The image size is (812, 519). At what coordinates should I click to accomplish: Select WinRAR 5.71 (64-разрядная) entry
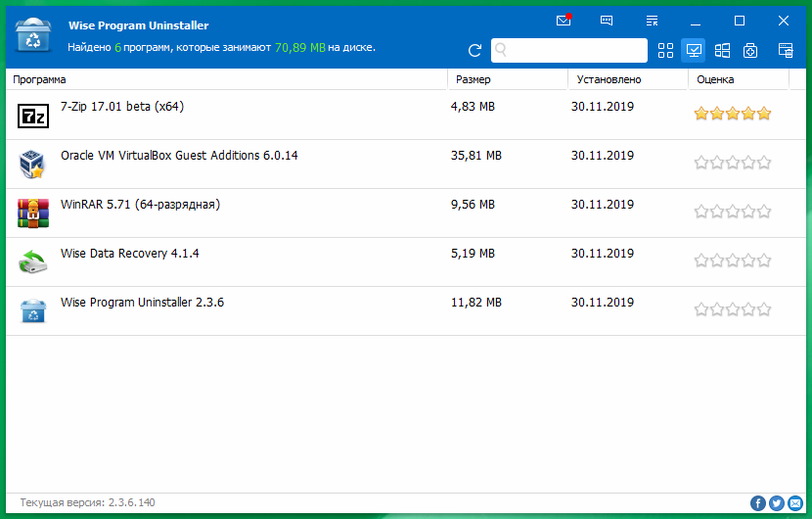[x=406, y=213]
